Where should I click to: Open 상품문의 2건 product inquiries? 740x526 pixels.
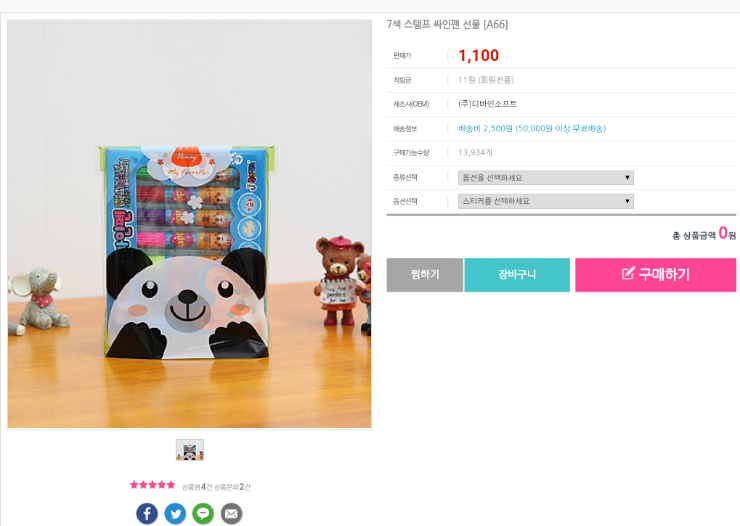pos(232,487)
